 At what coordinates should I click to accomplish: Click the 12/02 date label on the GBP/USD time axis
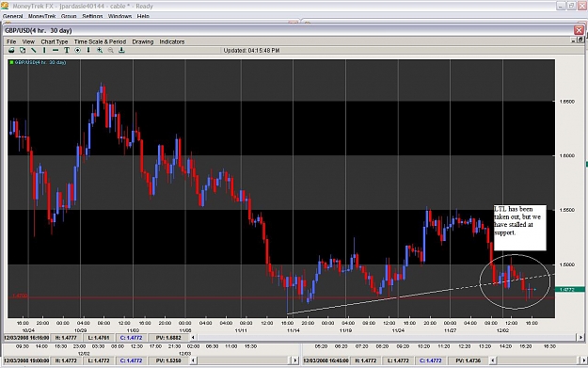click(x=502, y=330)
